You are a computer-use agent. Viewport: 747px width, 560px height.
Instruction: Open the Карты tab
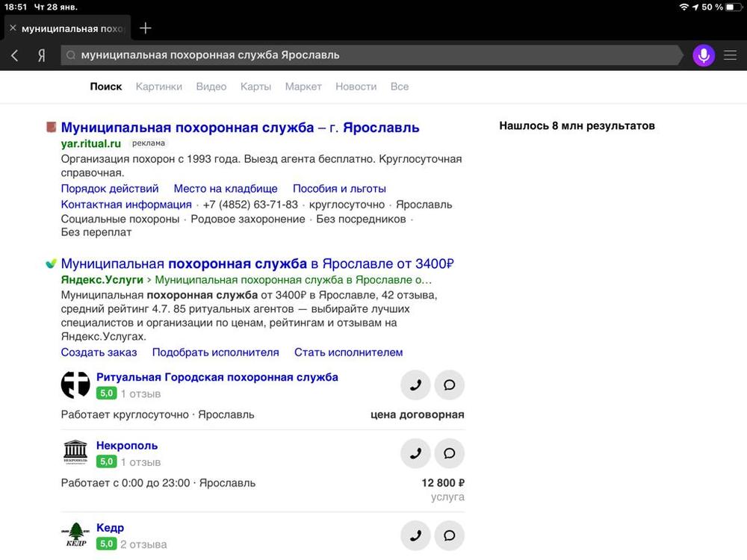point(255,87)
